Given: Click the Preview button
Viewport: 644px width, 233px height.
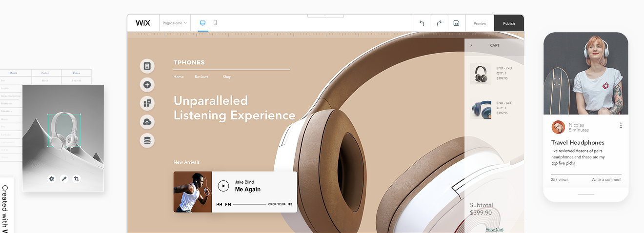Looking at the screenshot, I should (480, 23).
